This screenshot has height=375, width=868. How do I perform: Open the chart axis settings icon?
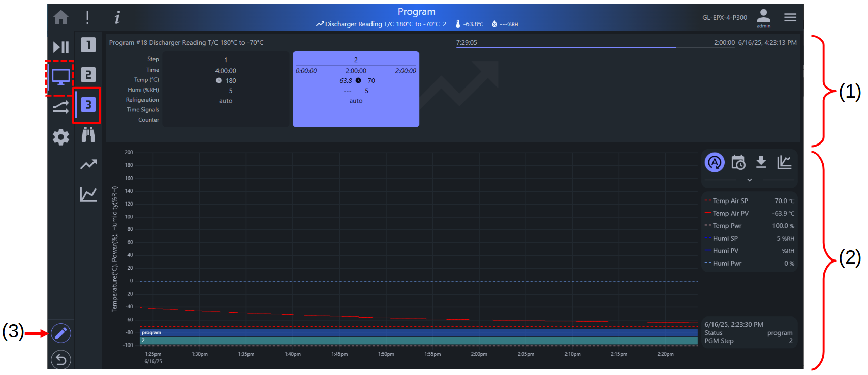pyautogui.click(x=784, y=162)
